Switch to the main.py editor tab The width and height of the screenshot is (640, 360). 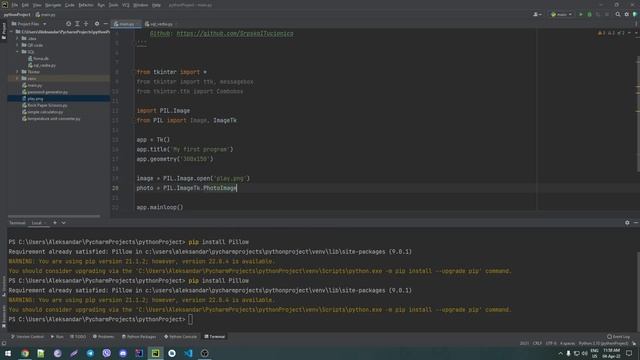tap(126, 24)
